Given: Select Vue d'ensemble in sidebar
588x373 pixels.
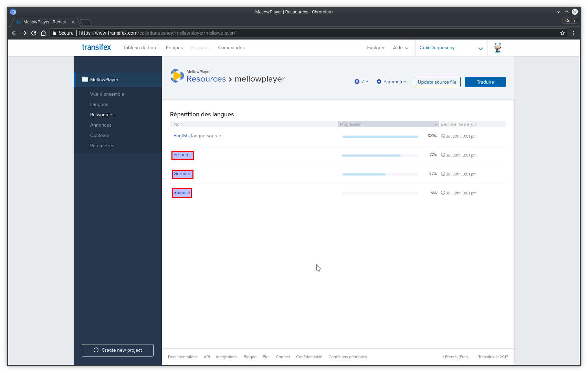Looking at the screenshot, I should point(107,94).
